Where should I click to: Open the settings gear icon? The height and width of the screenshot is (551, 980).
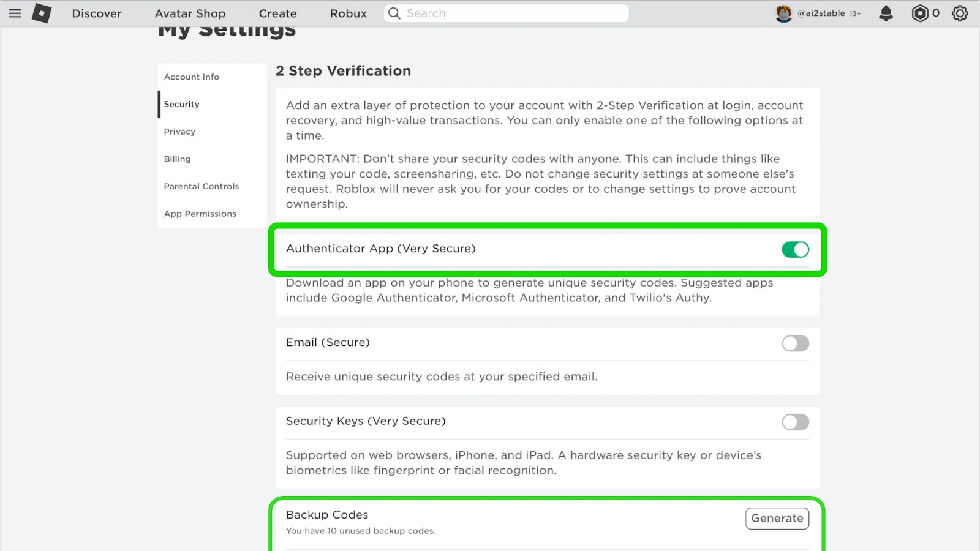pyautogui.click(x=960, y=13)
